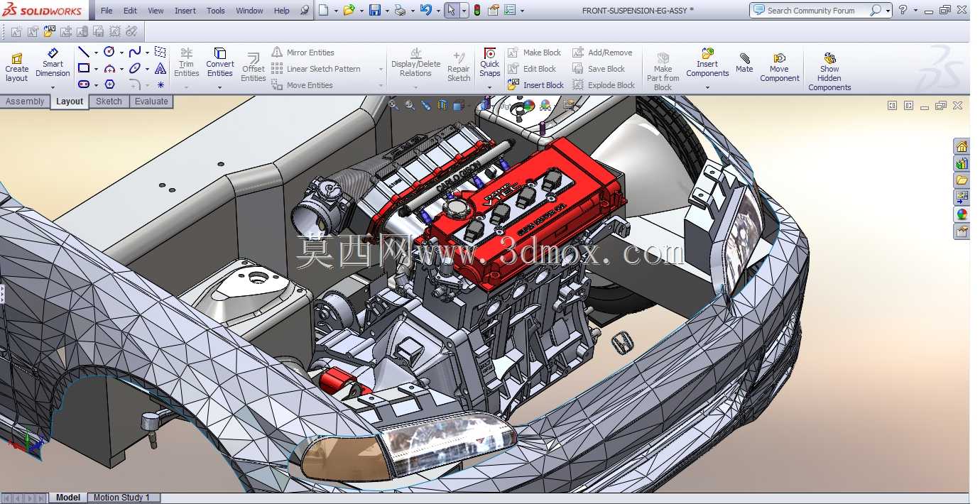Click the Help question mark icon
Screen dimensions: 980x504
pyautogui.click(x=903, y=10)
